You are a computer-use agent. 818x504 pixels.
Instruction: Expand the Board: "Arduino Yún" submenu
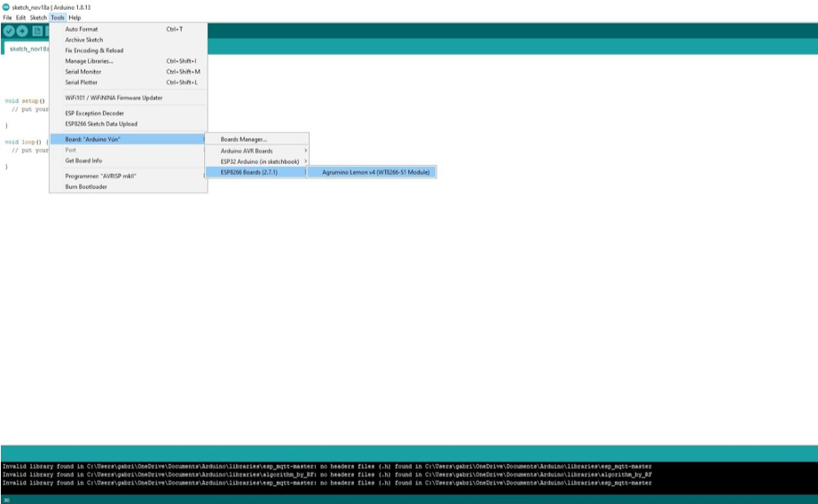click(x=129, y=139)
